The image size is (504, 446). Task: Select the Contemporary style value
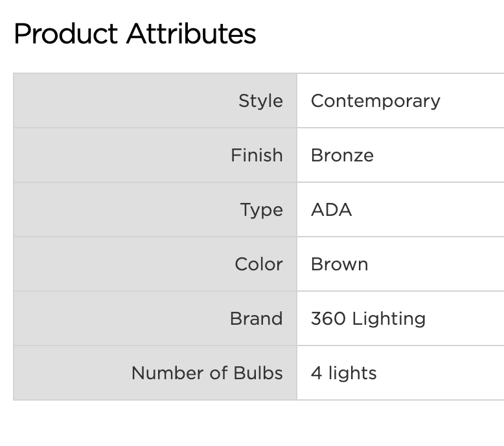(375, 101)
